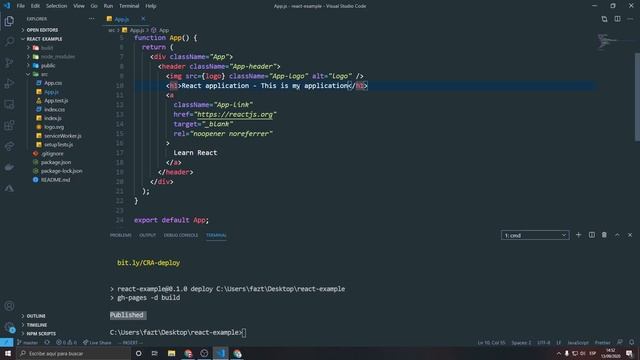The height and width of the screenshot is (360, 640).
Task: Expand the Outline section
Action: tap(36, 316)
